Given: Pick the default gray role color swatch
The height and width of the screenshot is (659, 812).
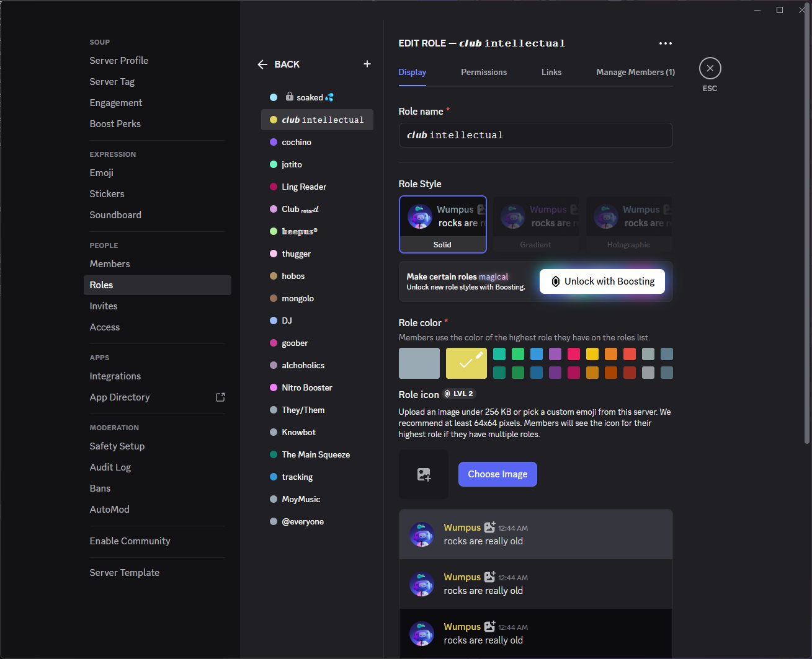Looking at the screenshot, I should [x=419, y=363].
